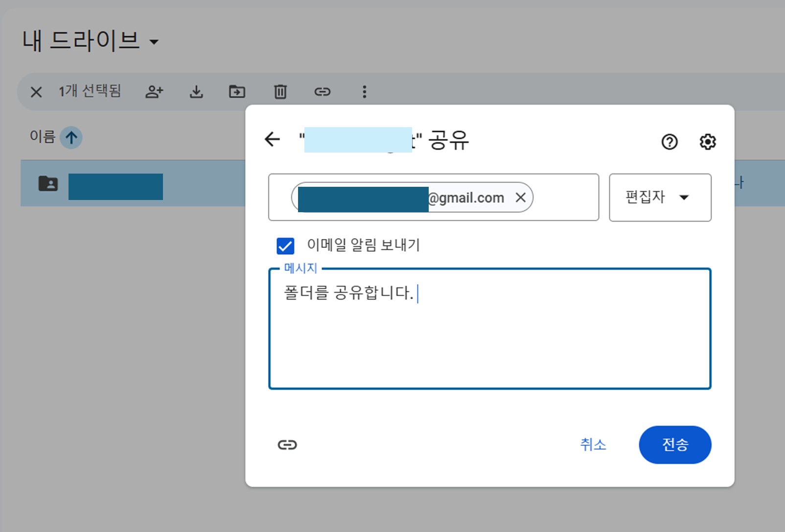This screenshot has height=532, width=785.
Task: Open share settings via the gear icon
Action: point(707,142)
